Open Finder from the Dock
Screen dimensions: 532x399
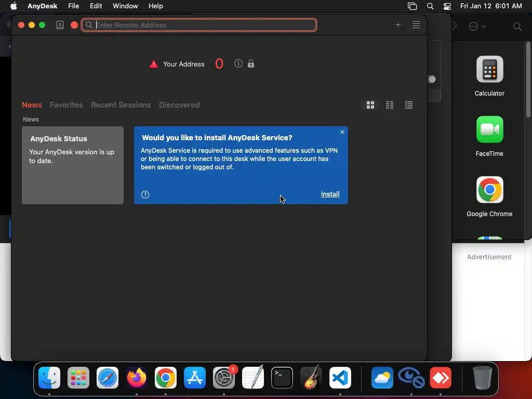(x=49, y=378)
